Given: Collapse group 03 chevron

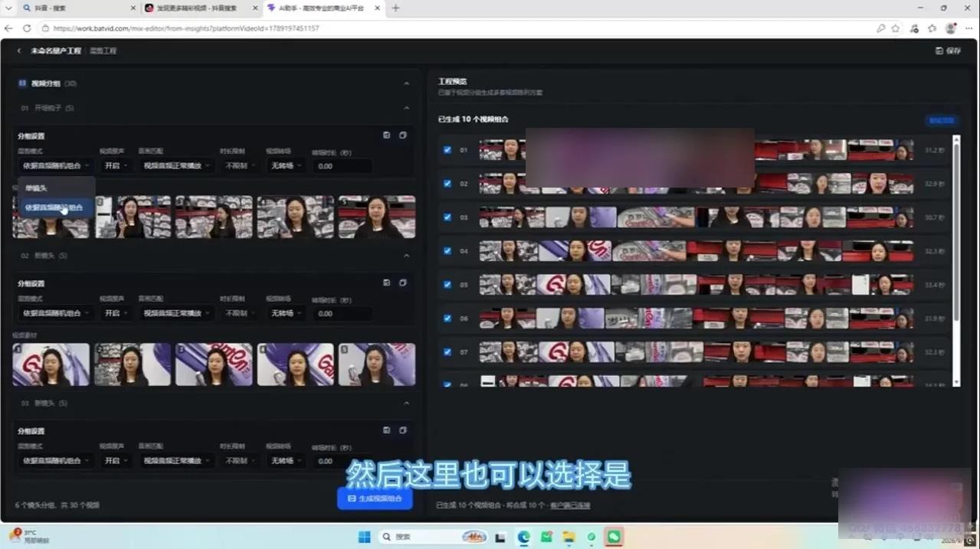Looking at the screenshot, I should [406, 403].
